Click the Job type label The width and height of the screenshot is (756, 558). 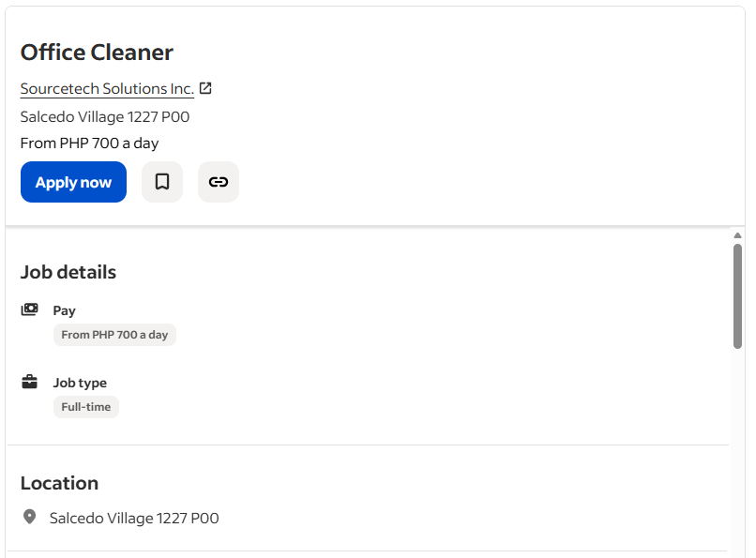point(80,383)
